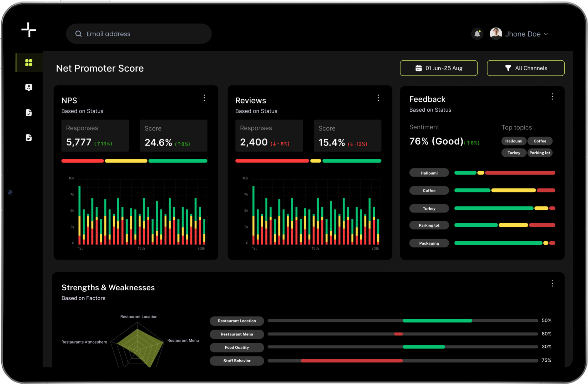Image resolution: width=588 pixels, height=384 pixels.
Task: Click the Email address search field
Action: click(139, 34)
